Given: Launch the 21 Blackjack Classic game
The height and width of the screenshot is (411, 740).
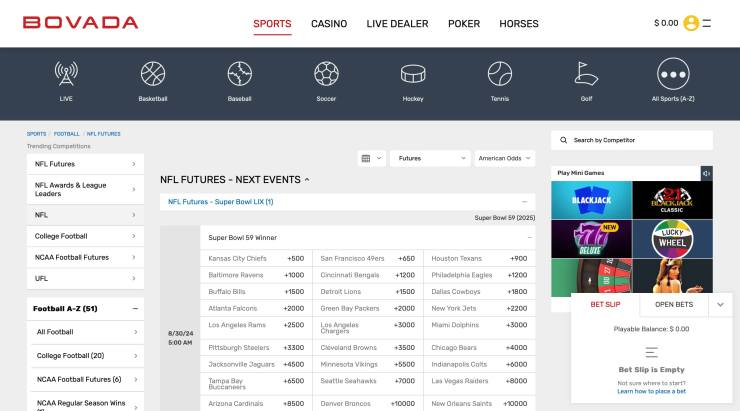Looking at the screenshot, I should (x=673, y=200).
